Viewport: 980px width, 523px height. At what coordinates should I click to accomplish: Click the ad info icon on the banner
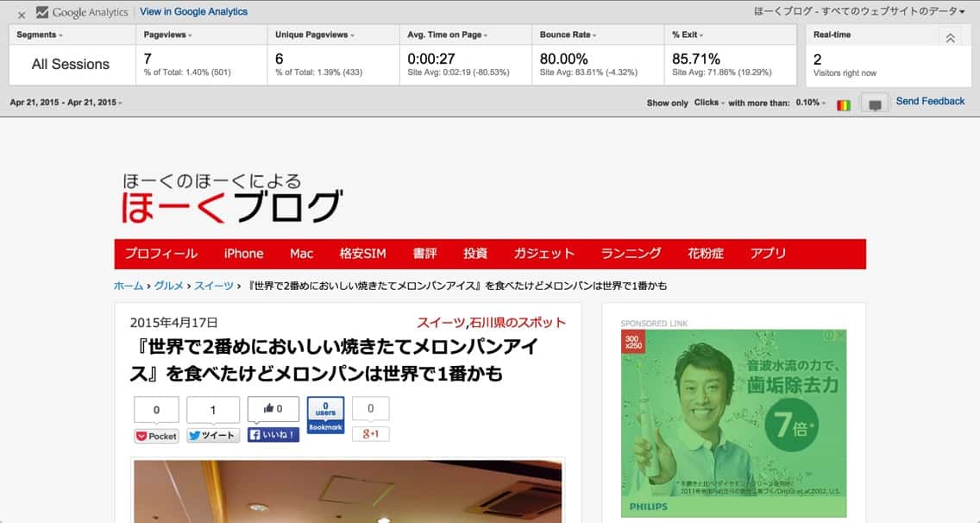coord(828,336)
